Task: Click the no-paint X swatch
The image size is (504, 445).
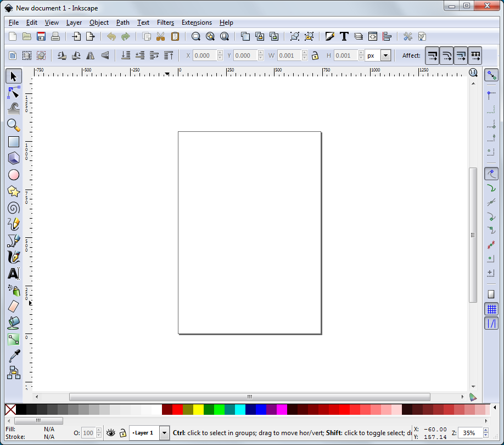Action: 10,409
